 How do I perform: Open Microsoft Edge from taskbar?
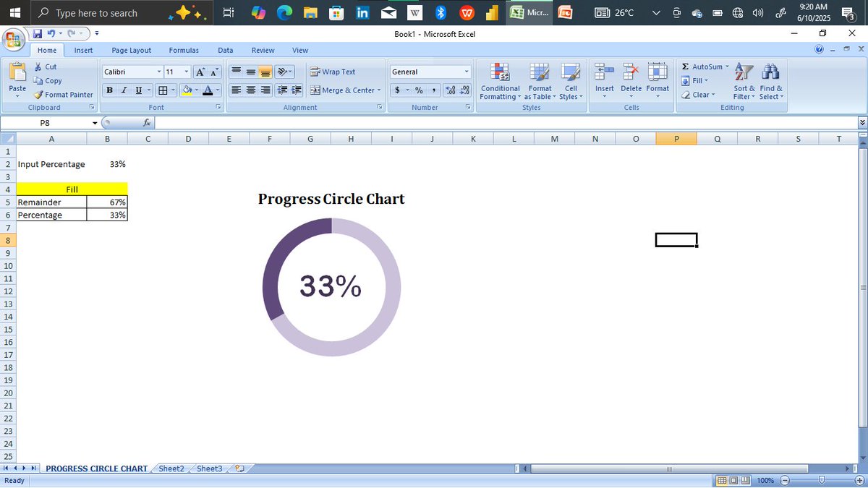tap(284, 12)
